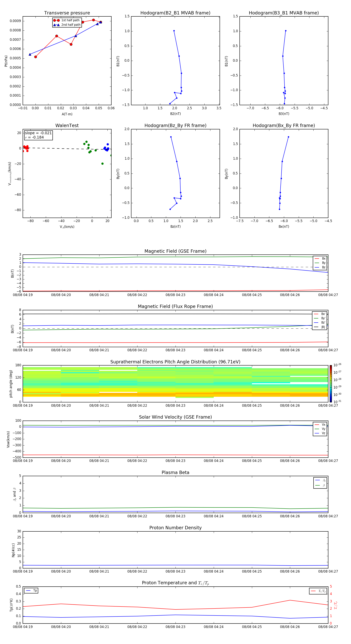Click the "Hodogram(B2_B1 MVAB frame)" title
This screenshot has height=644, width=351.
click(x=175, y=13)
